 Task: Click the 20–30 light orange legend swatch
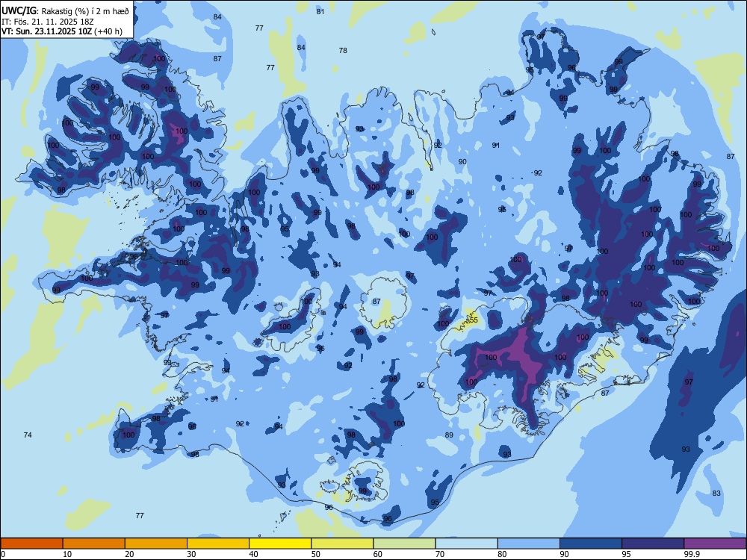click(x=156, y=544)
